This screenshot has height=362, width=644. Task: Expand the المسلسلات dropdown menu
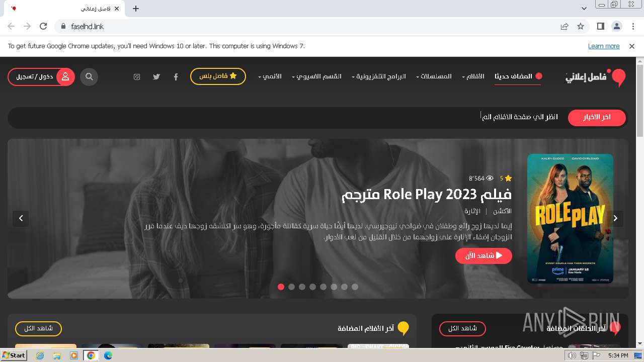click(x=434, y=76)
